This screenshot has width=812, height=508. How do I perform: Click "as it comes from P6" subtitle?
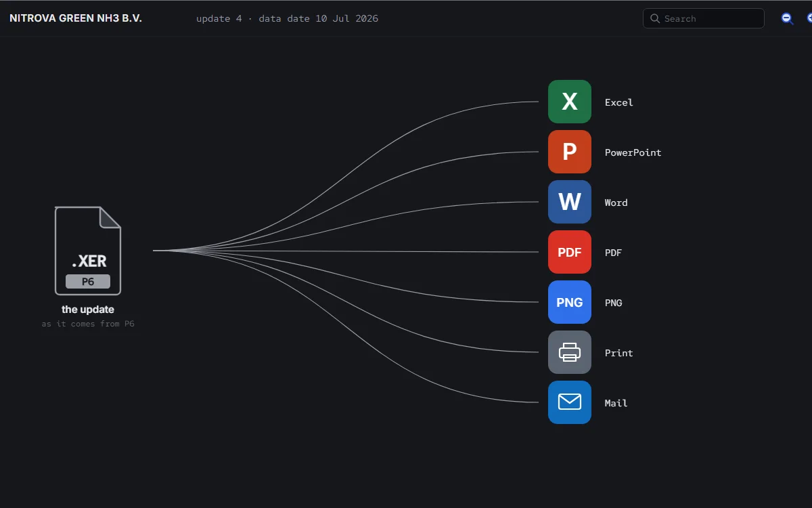pyautogui.click(x=88, y=324)
